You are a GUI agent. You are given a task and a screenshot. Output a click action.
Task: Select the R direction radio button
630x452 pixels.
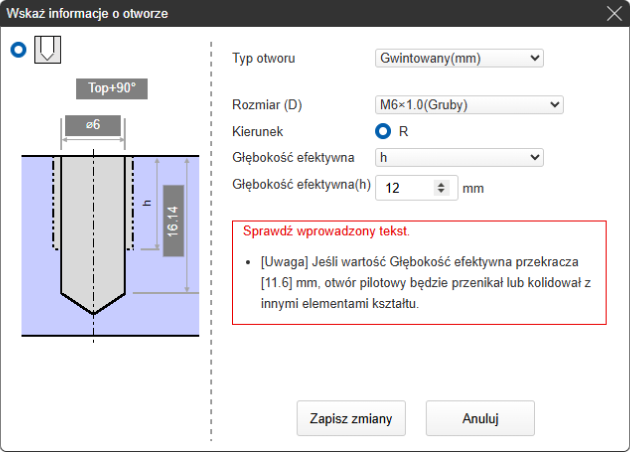click(x=383, y=131)
